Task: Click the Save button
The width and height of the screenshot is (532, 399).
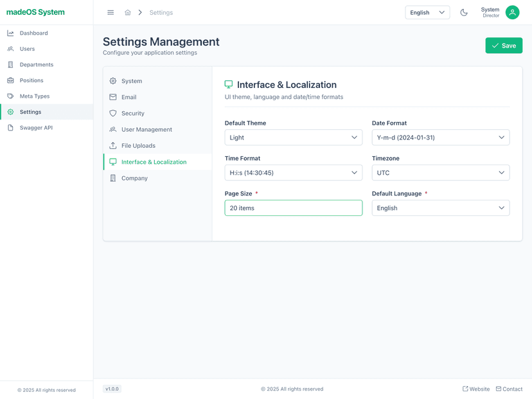Action: click(504, 46)
